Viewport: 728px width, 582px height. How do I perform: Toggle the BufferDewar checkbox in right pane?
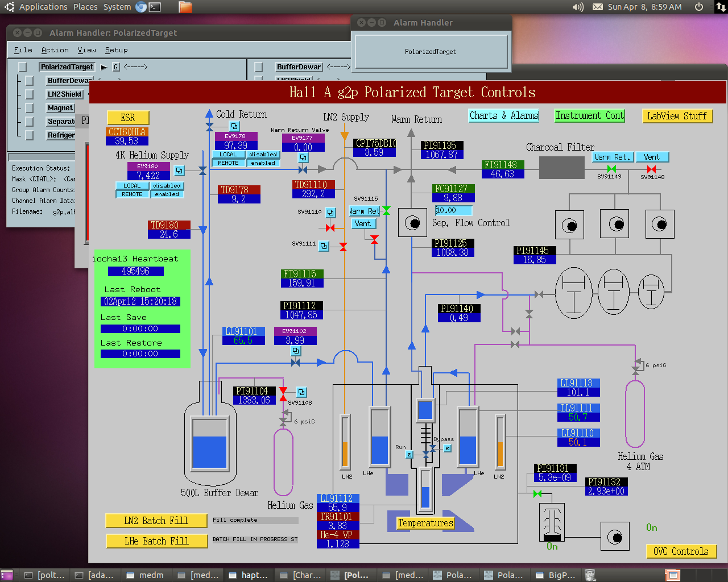click(259, 67)
